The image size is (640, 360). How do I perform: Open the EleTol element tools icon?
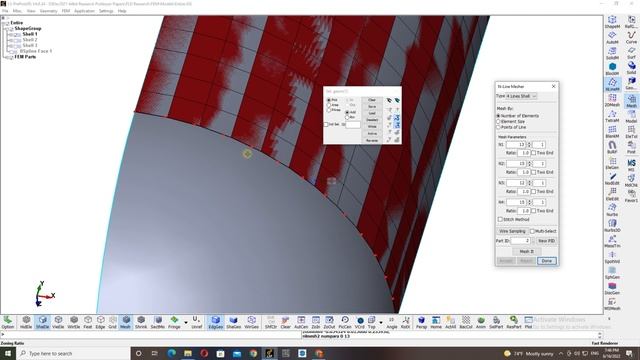pos(631,131)
